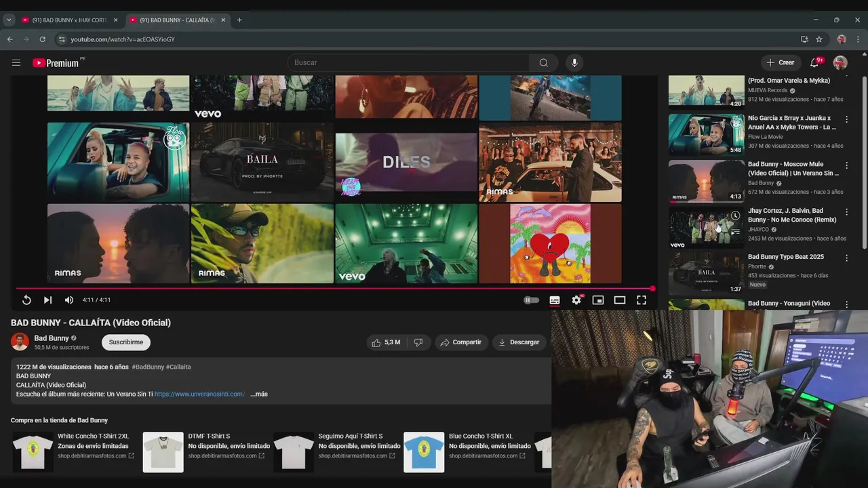Viewport: 868px width, 488px height.
Task: Close the BAD BUNNY x JHAY CORTEZ tab
Action: pyautogui.click(x=115, y=20)
